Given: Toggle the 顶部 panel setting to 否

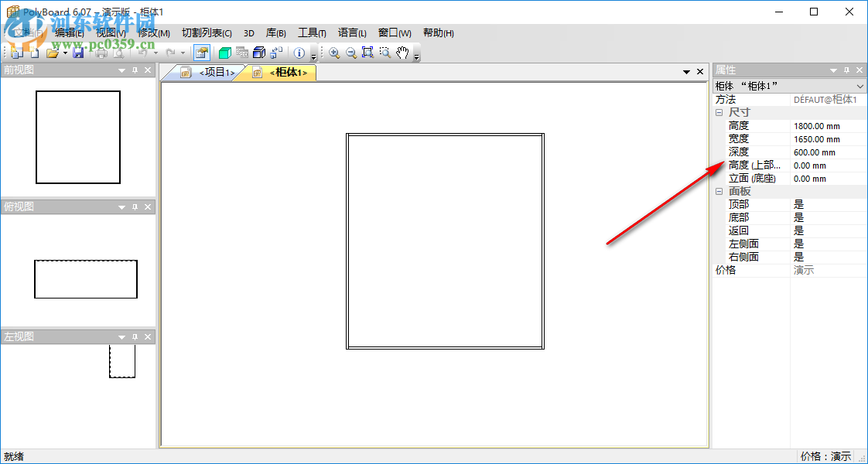Looking at the screenshot, I should [798, 203].
